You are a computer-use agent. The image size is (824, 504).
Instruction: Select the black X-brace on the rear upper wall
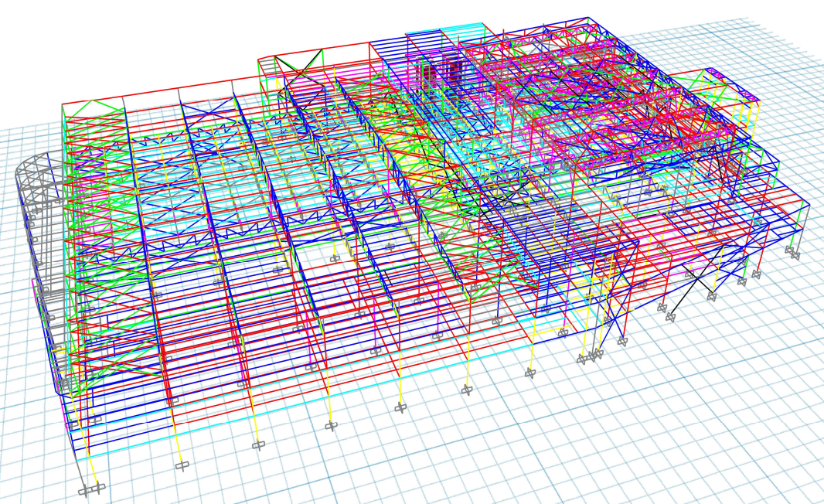click(300, 70)
